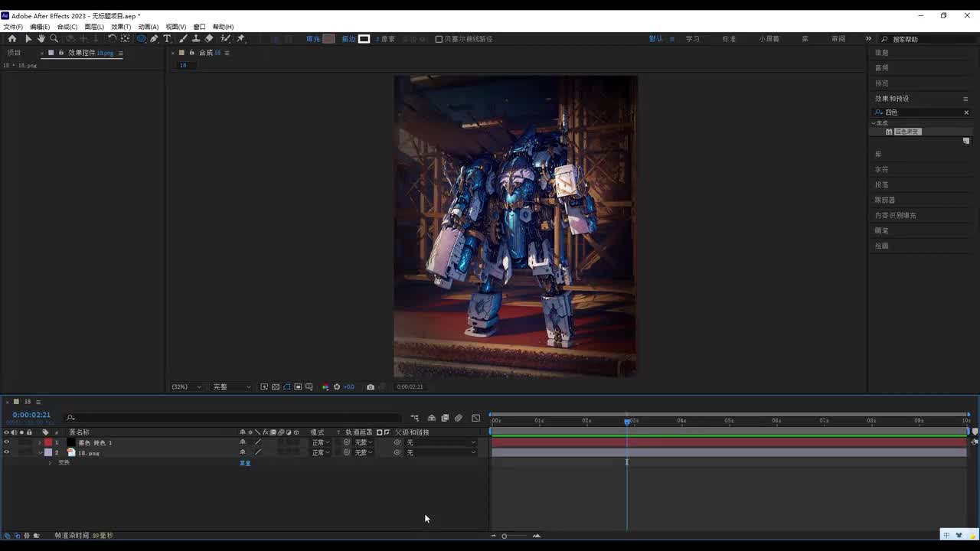Select the Zoom magnifier tool
This screenshot has height=551, width=980.
tap(54, 39)
